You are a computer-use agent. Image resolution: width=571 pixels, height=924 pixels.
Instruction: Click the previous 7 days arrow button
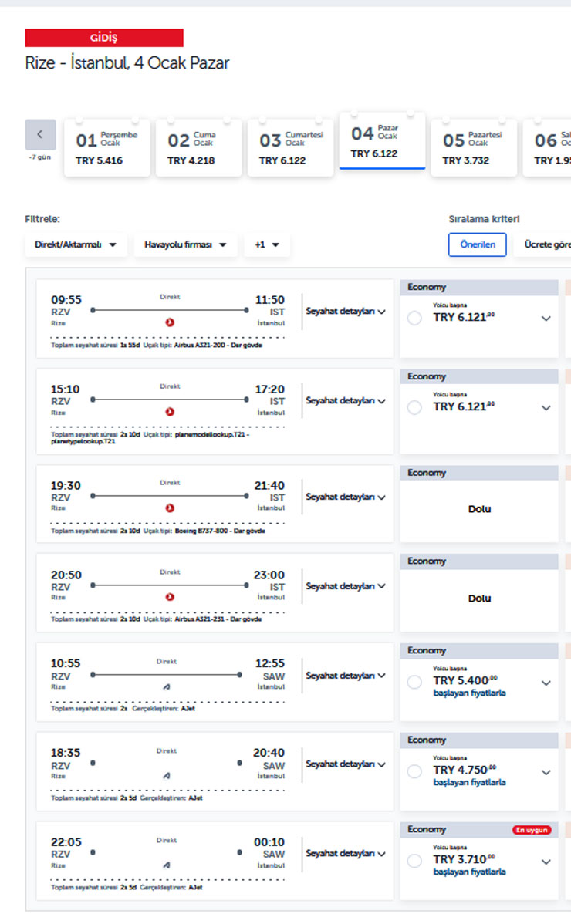40,135
